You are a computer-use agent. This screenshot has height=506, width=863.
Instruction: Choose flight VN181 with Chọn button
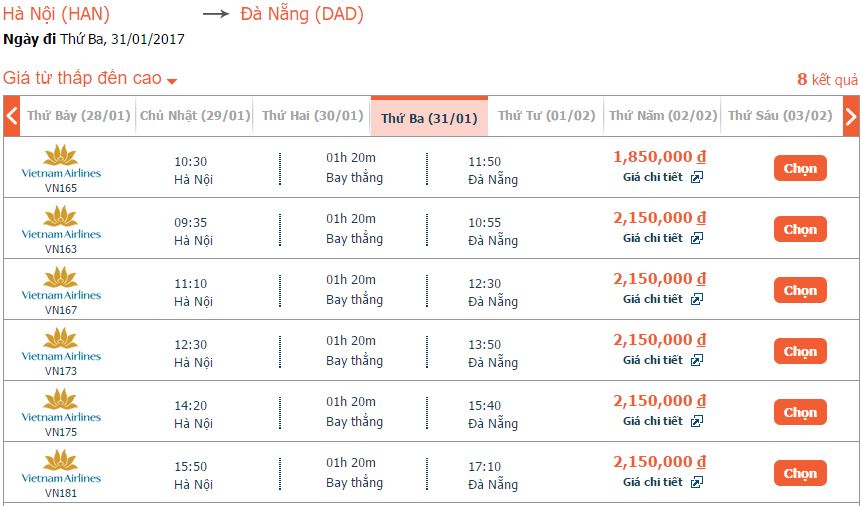click(800, 474)
